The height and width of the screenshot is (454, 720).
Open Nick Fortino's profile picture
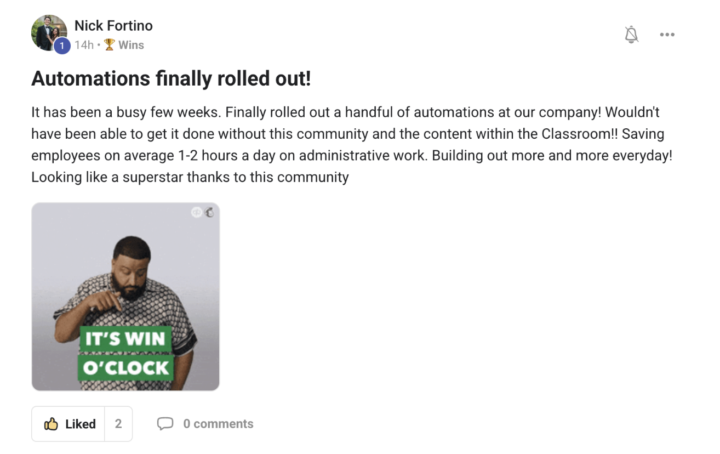click(x=48, y=31)
